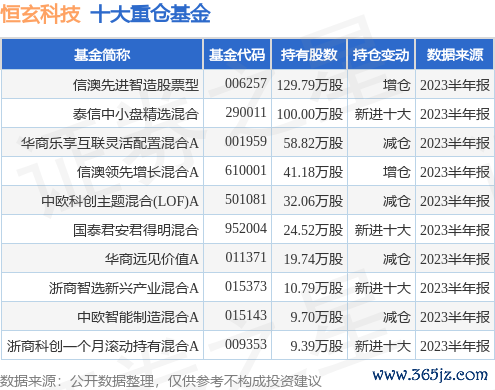Click the 持有股数 column header
The width and height of the screenshot is (495, 390).
click(x=309, y=54)
